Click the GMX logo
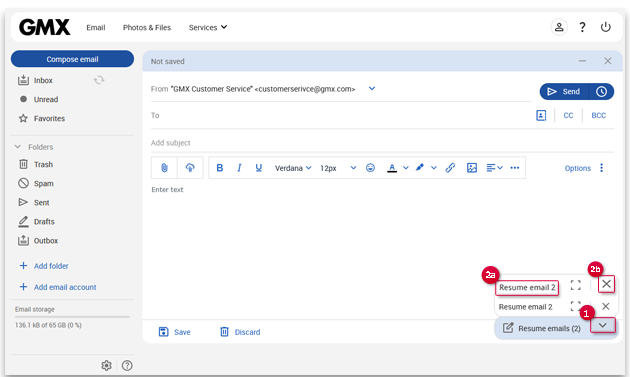630x377 pixels. [x=45, y=27]
